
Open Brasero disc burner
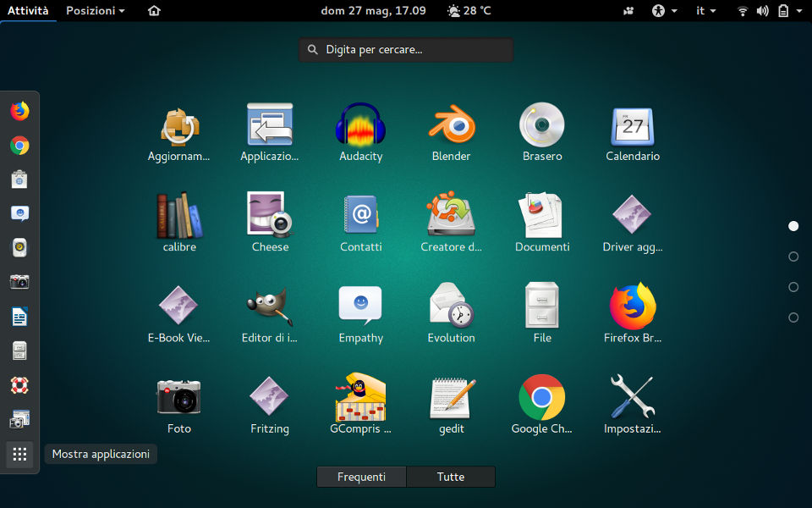pos(542,134)
